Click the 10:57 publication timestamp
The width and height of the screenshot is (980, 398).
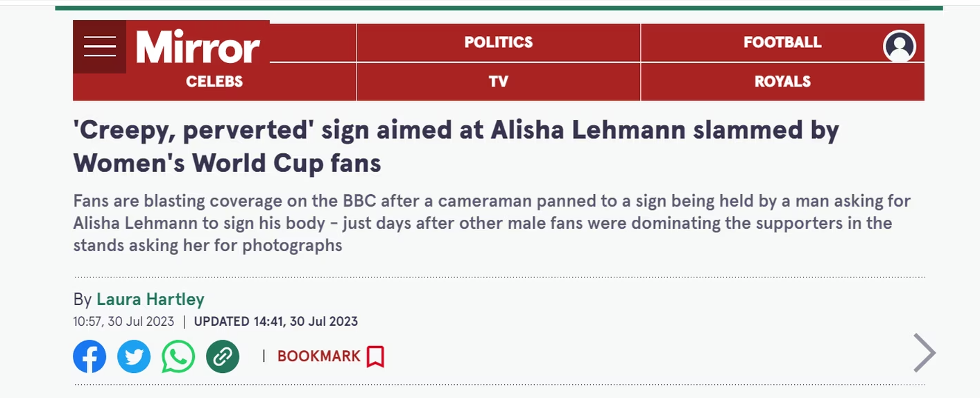coord(123,322)
